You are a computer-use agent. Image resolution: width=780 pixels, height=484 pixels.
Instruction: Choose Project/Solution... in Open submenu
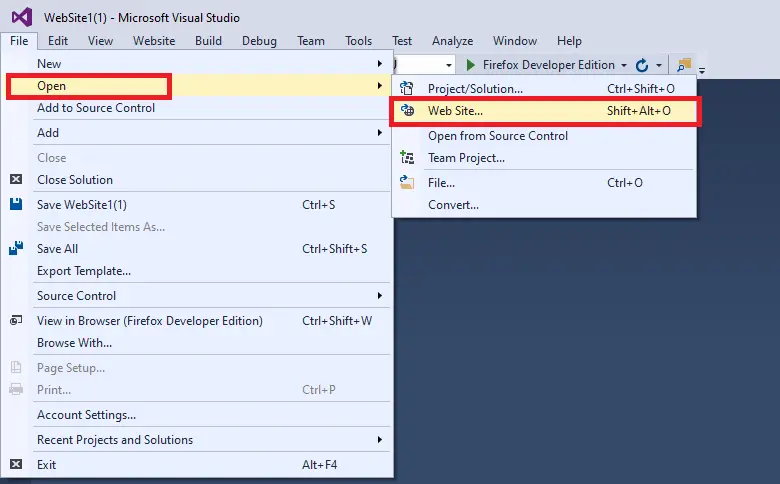tap(545, 88)
